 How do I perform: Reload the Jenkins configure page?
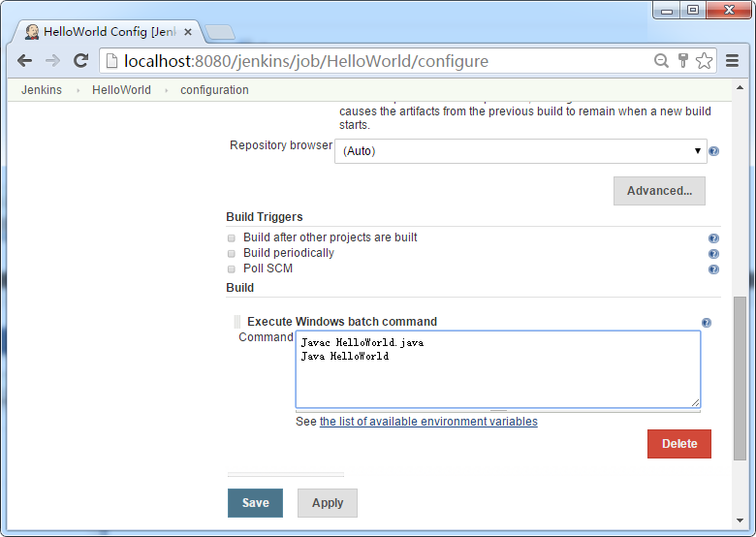pyautogui.click(x=81, y=61)
